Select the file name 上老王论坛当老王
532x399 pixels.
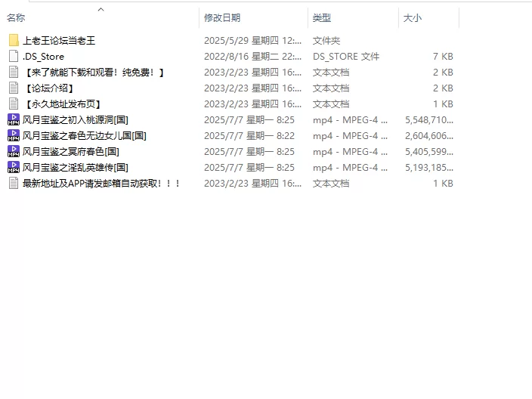[59, 41]
